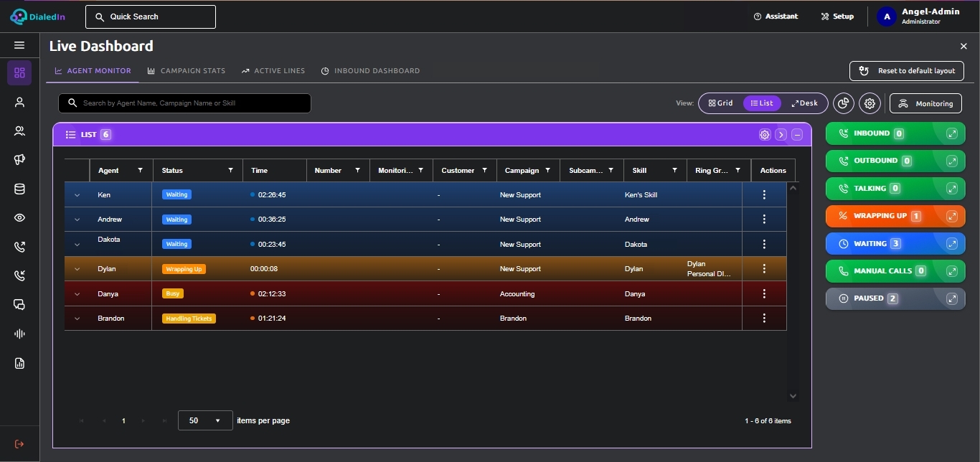Click the Paused status card

895,298
